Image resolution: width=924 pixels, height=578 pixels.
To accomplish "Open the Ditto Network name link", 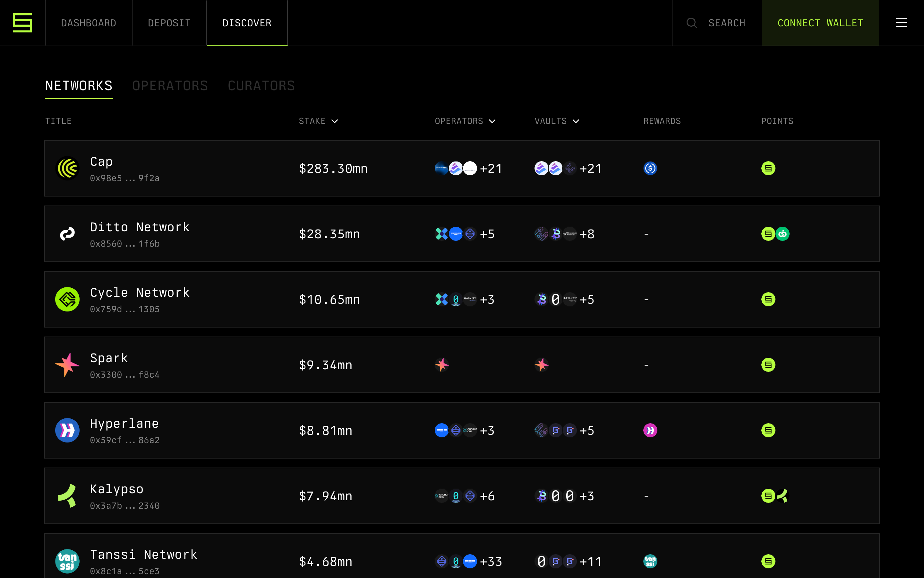I will point(140,227).
